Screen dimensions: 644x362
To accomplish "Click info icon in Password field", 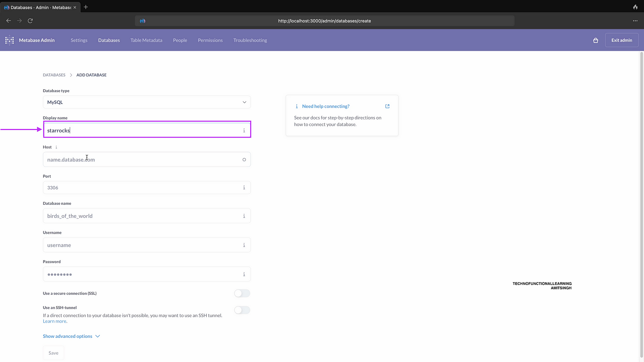I will coord(244,274).
